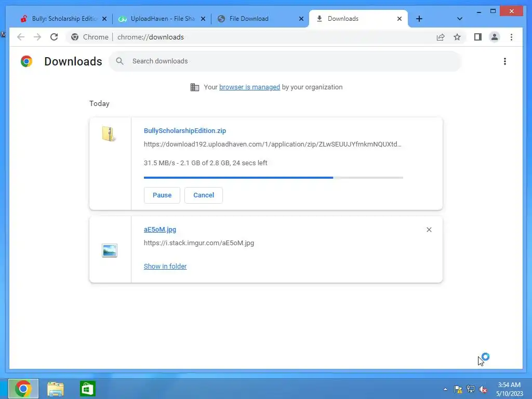Open the Chrome profile avatar menu
The image size is (532, 399).
point(495,37)
